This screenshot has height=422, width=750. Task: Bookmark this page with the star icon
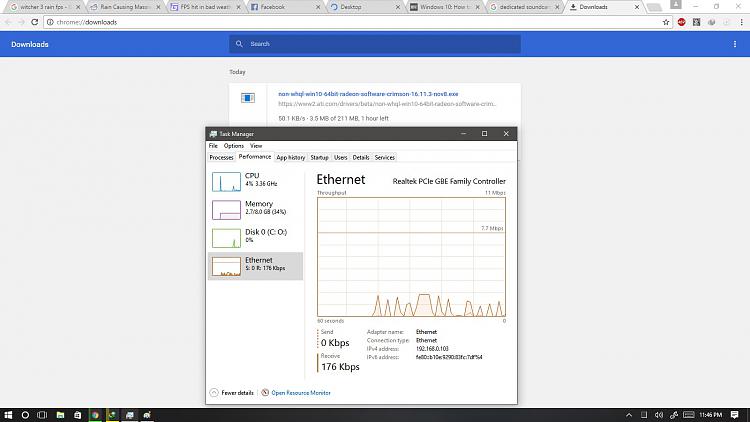tap(666, 22)
